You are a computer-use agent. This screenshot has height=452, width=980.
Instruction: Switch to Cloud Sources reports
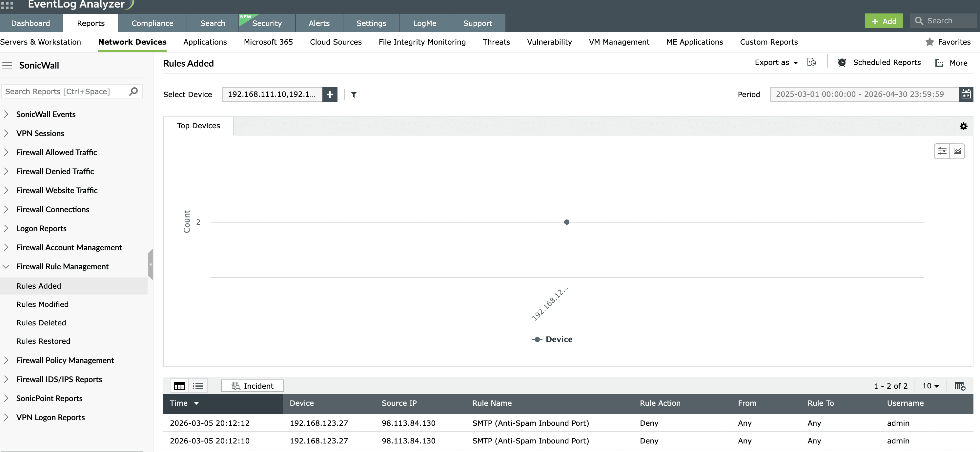(336, 42)
